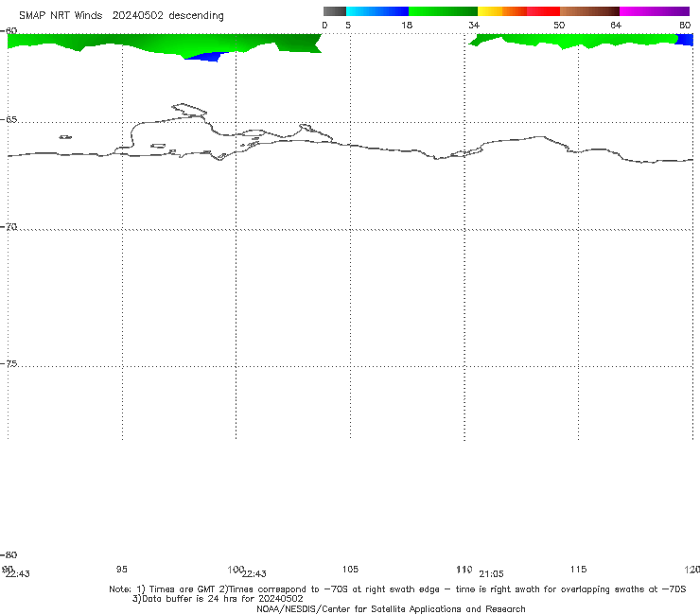
Task: Click the longitude label '110'
Action: tap(464, 570)
